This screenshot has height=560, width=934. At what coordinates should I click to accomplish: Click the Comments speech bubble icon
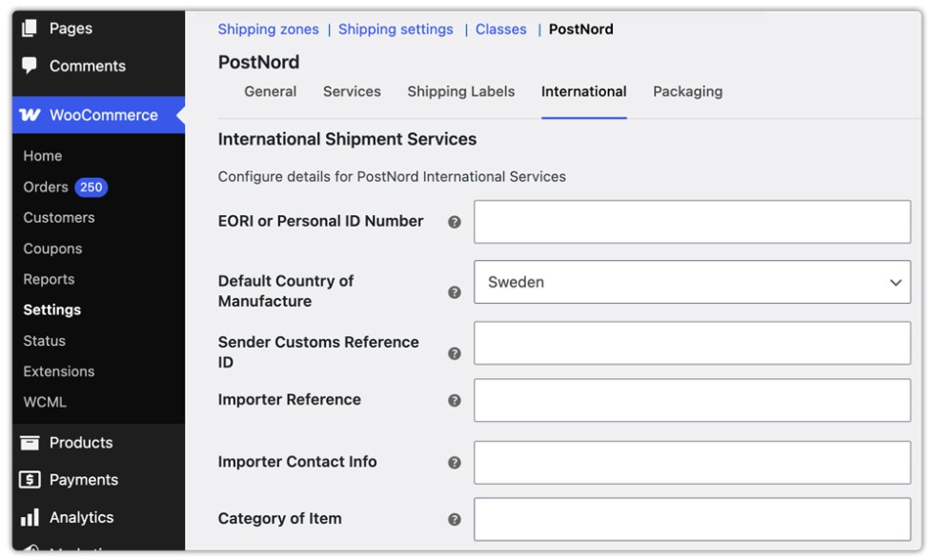[x=30, y=66]
